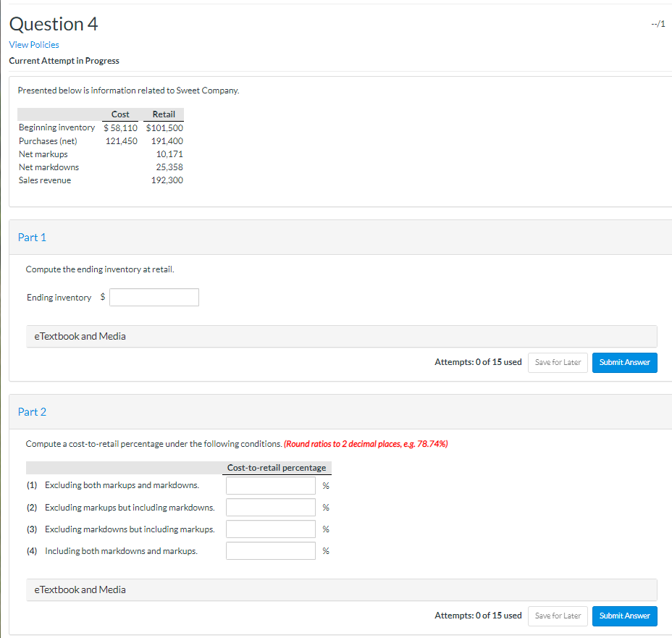
Task: Select the input for excluding markups but including markdowns
Action: click(x=270, y=507)
